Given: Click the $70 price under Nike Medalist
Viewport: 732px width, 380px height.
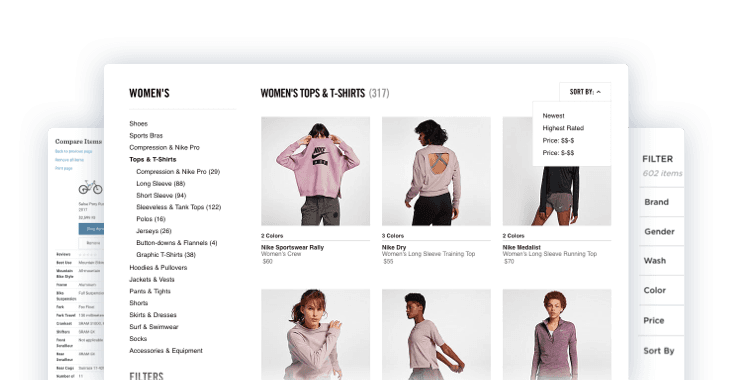Looking at the screenshot, I should [509, 262].
